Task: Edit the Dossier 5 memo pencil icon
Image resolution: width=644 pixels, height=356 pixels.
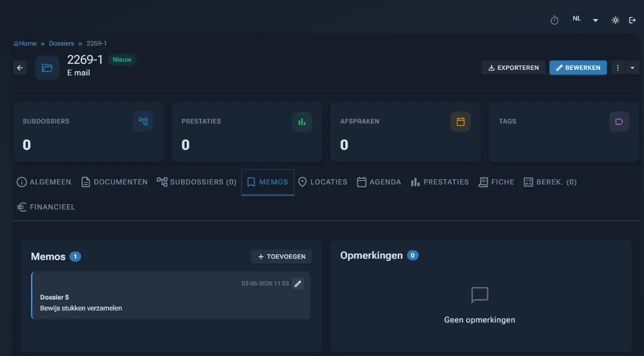Action: [298, 284]
